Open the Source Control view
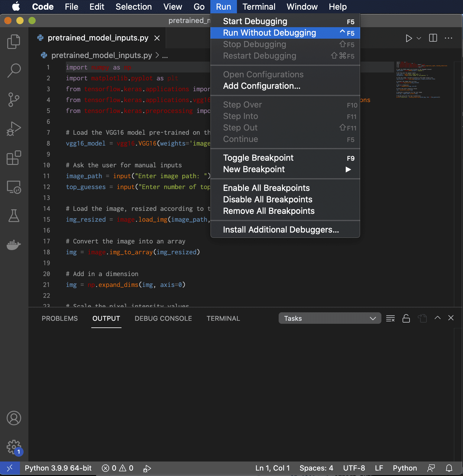This screenshot has width=463, height=476. pos(14,100)
